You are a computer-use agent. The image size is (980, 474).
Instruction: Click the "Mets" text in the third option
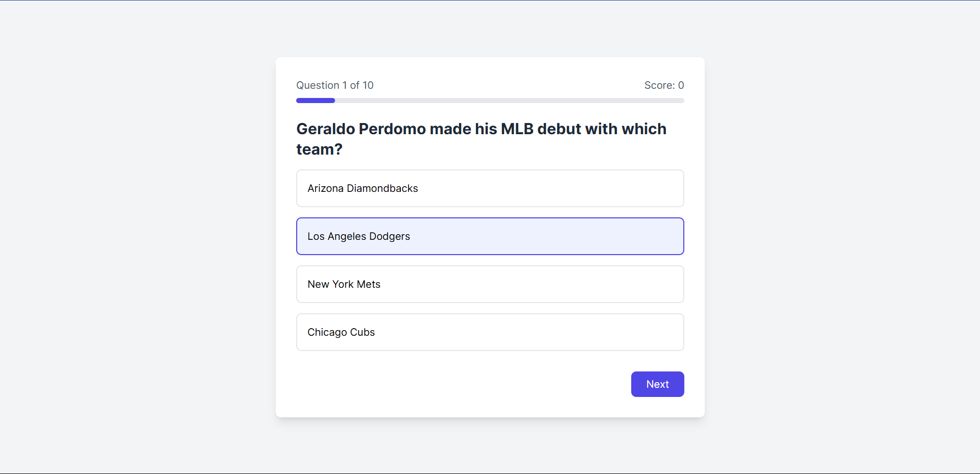(368, 284)
